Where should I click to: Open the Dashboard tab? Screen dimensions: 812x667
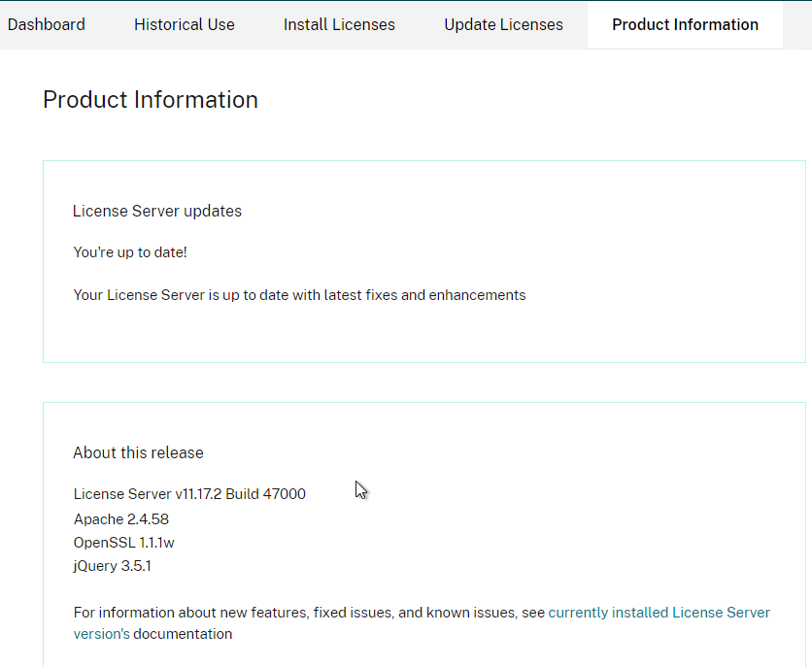point(46,25)
